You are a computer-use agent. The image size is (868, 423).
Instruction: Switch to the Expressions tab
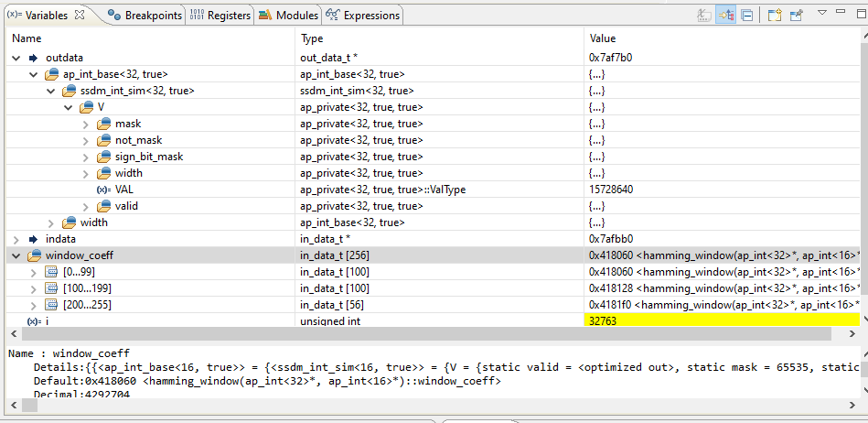(x=363, y=16)
